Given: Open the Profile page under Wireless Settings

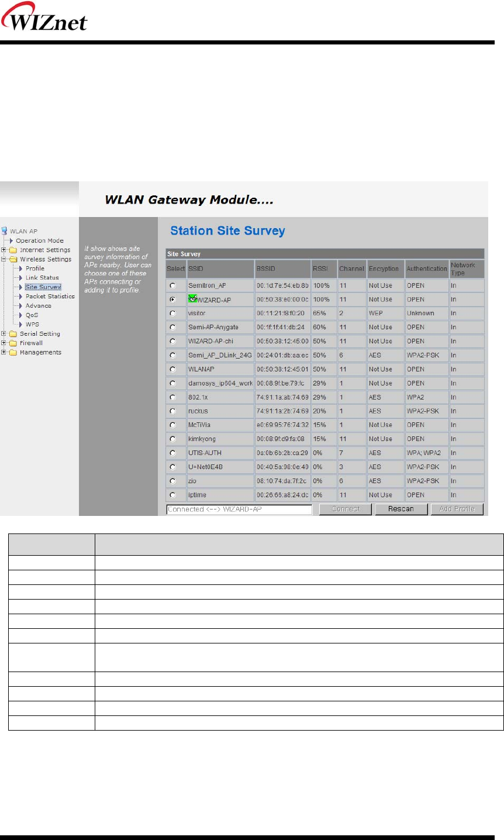Looking at the screenshot, I should click(35, 268).
